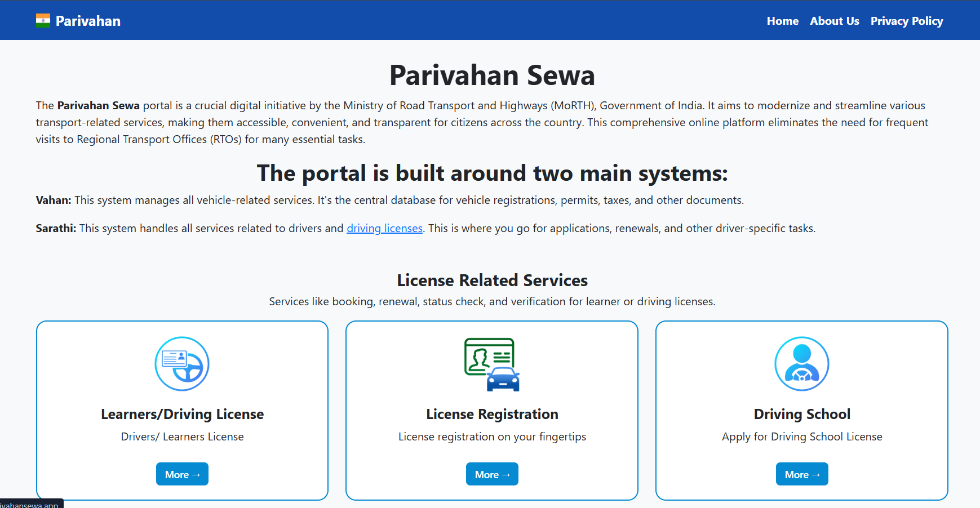This screenshot has height=508, width=980.
Task: Click the License Registration car card icon
Action: (492, 364)
